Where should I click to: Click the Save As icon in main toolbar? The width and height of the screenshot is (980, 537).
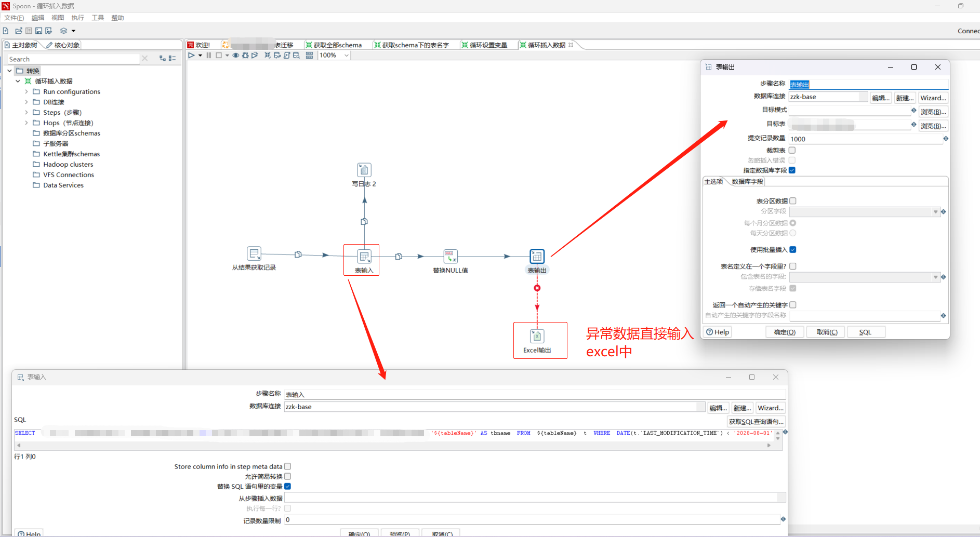pos(48,31)
